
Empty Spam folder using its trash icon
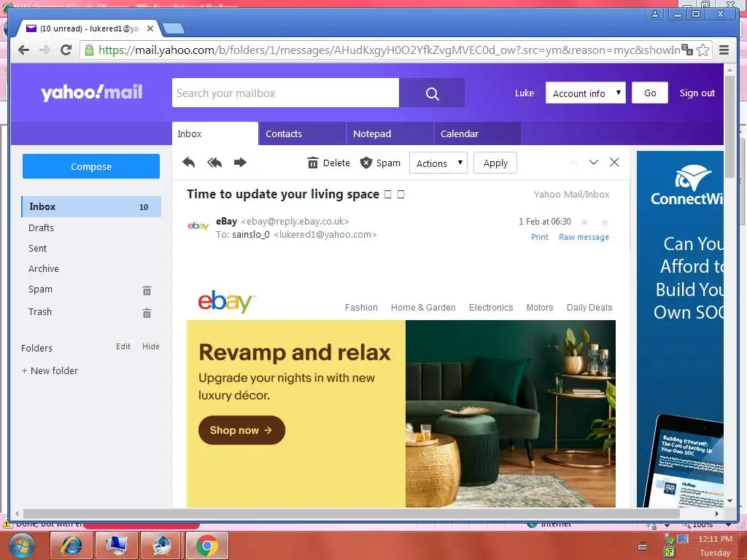(x=147, y=290)
